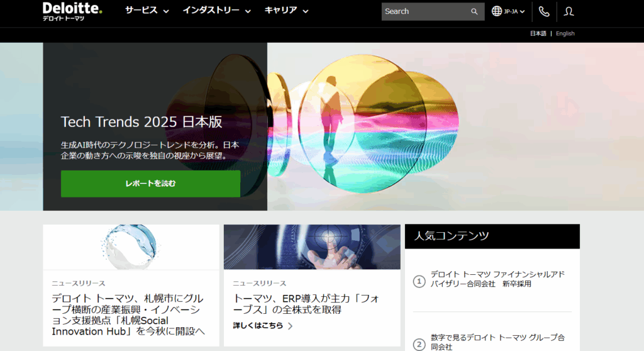Click the water splash news thumbnail
This screenshot has width=644, height=351.
131,247
